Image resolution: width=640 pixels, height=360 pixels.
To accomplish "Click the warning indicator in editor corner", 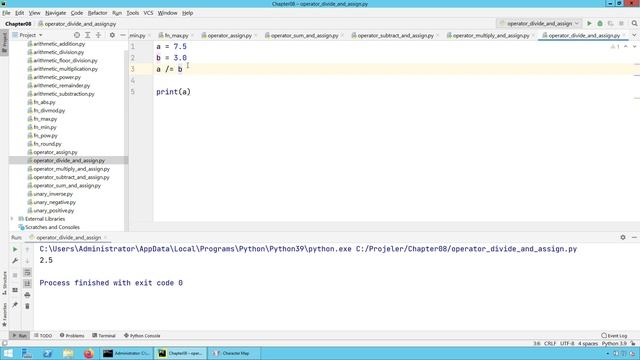I will coord(615,47).
